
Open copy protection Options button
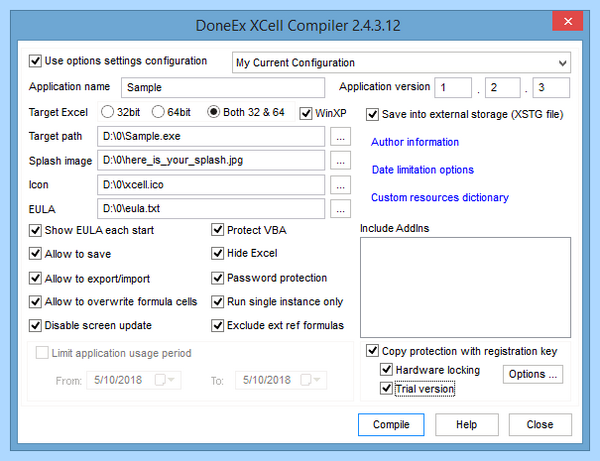pos(533,374)
